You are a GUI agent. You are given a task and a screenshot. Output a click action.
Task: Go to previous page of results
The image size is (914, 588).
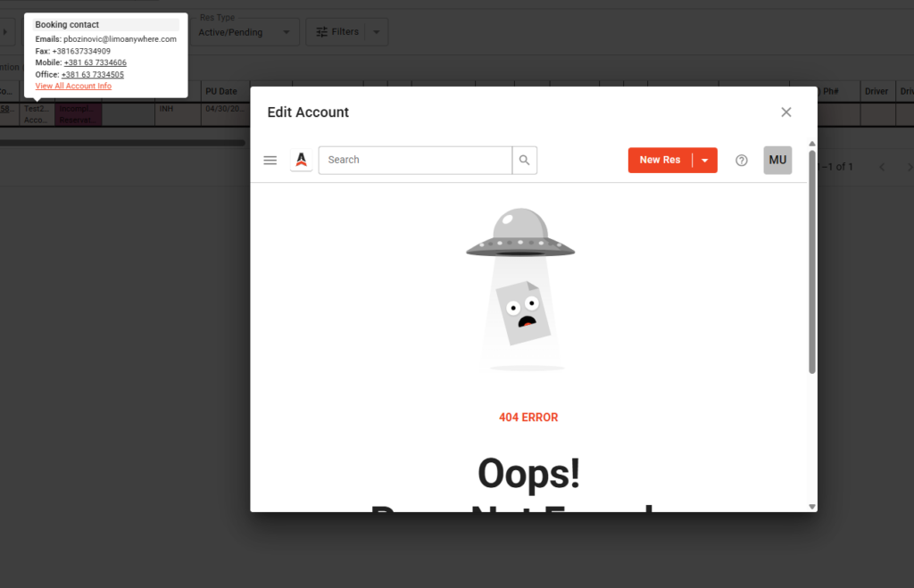(882, 167)
